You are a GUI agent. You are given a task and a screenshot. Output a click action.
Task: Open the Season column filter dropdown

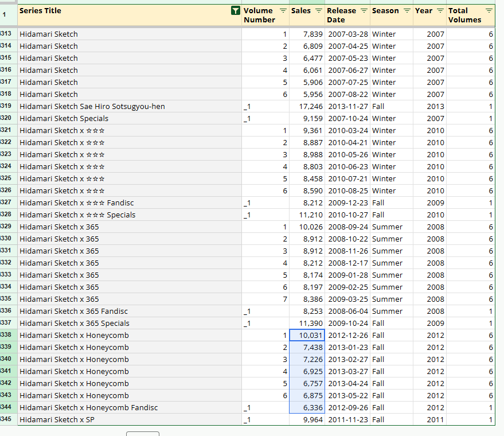point(407,11)
